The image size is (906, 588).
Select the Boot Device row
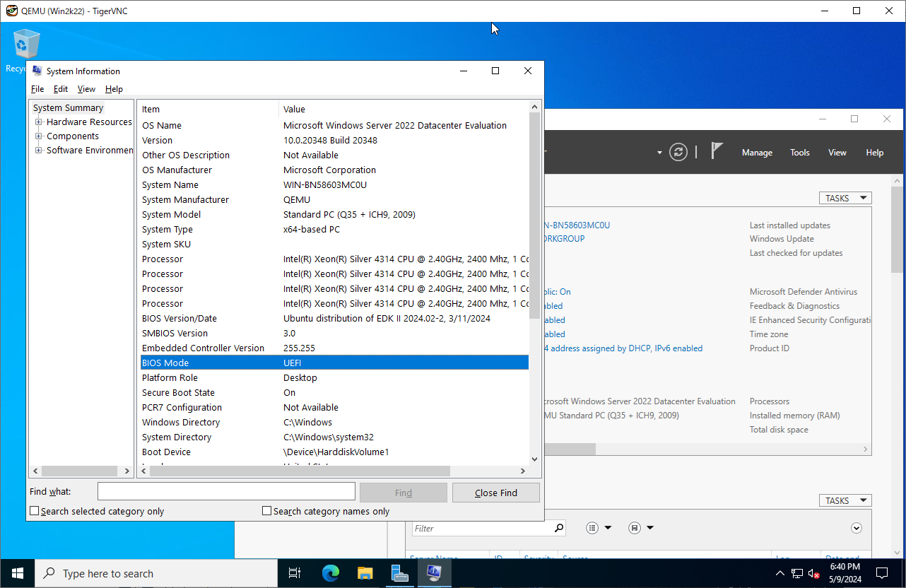pyautogui.click(x=334, y=452)
